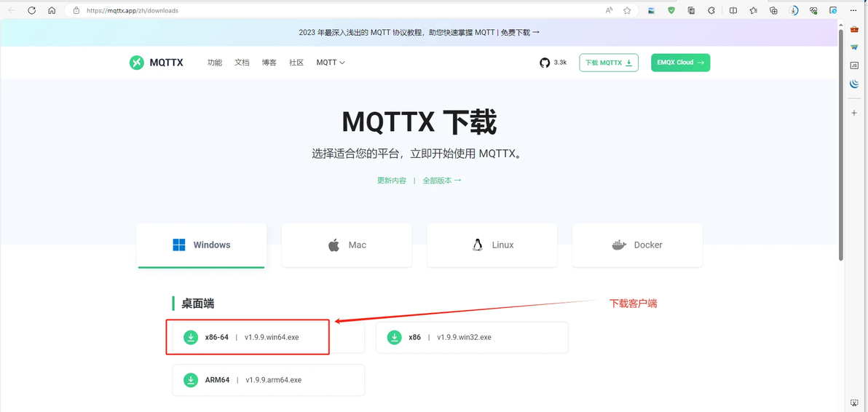Image resolution: width=868 pixels, height=412 pixels.
Task: Click the 3.3k GitHub star count
Action: (x=560, y=63)
